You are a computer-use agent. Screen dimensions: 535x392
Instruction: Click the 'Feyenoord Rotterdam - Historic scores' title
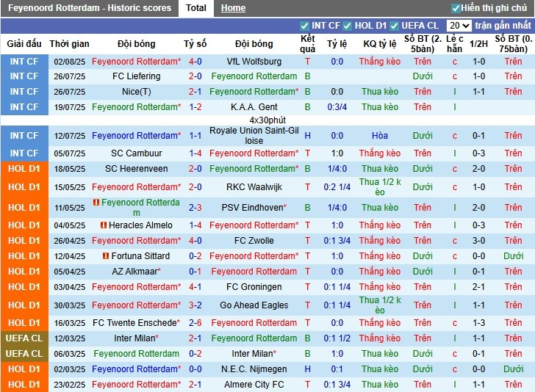click(x=90, y=8)
